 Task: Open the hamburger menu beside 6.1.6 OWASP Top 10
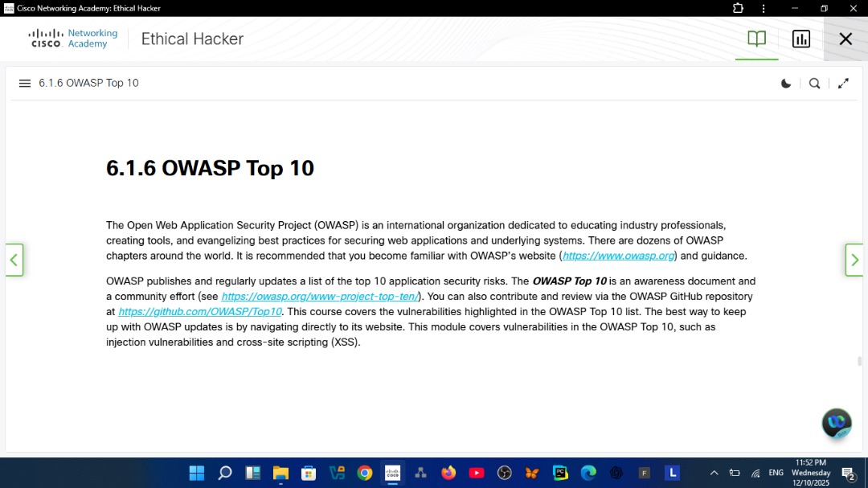(24, 83)
